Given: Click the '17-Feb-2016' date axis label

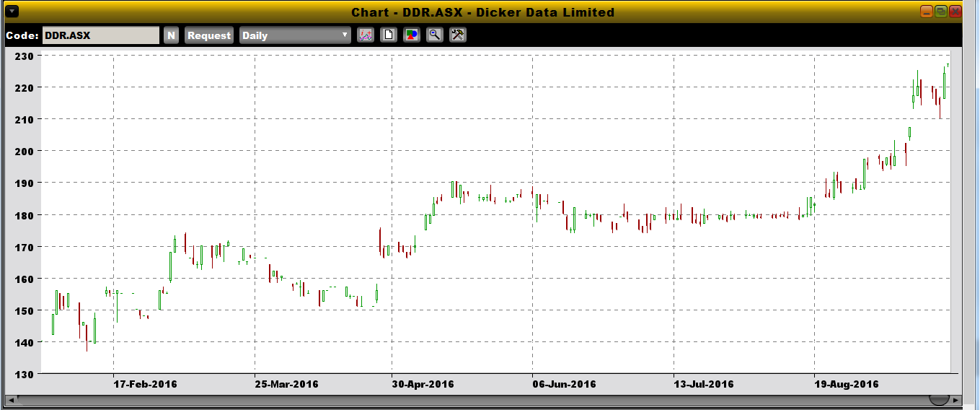Looking at the screenshot, I should point(145,384).
